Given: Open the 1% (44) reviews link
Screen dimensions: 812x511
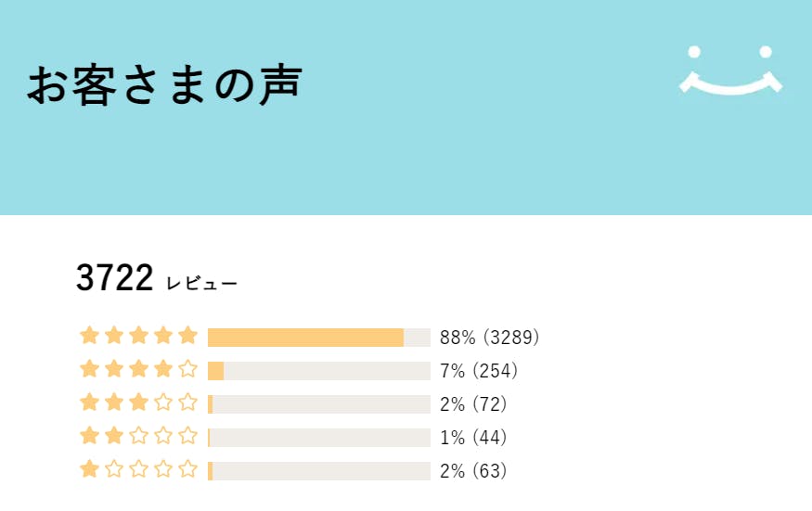Looking at the screenshot, I should (473, 438).
